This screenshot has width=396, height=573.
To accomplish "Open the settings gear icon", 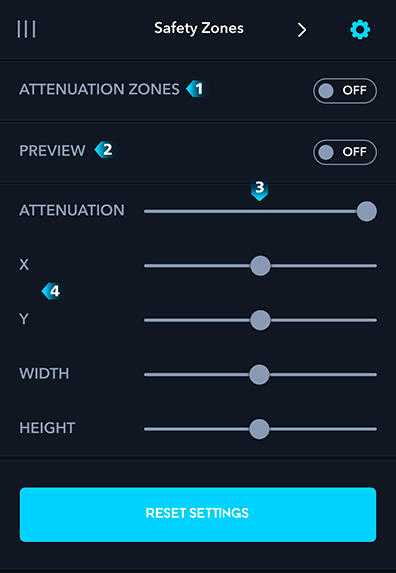I will coord(360,30).
